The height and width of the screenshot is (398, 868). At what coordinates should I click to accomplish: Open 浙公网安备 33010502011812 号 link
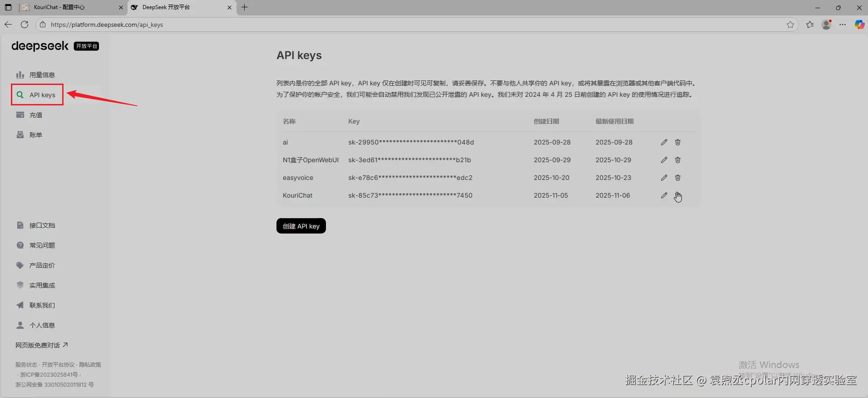click(x=54, y=385)
